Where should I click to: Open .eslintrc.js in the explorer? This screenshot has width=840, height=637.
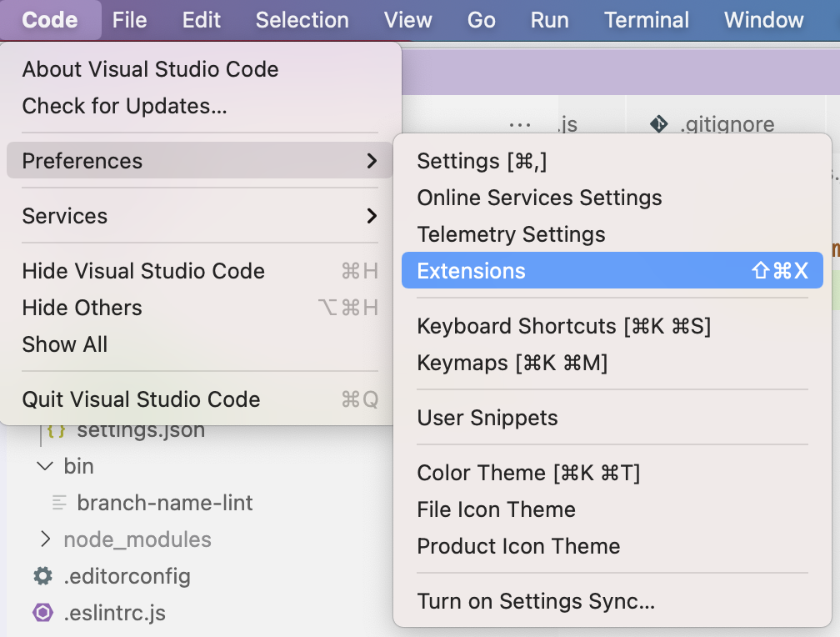tap(115, 612)
